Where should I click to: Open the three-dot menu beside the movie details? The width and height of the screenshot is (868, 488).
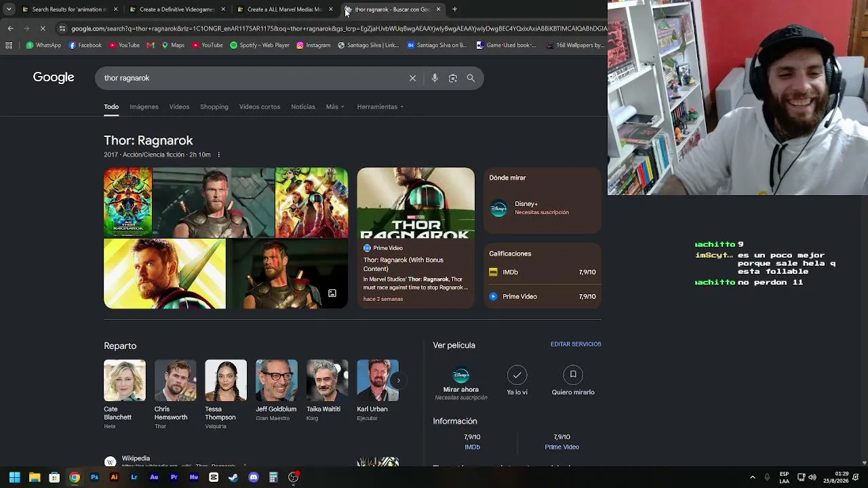tap(218, 155)
